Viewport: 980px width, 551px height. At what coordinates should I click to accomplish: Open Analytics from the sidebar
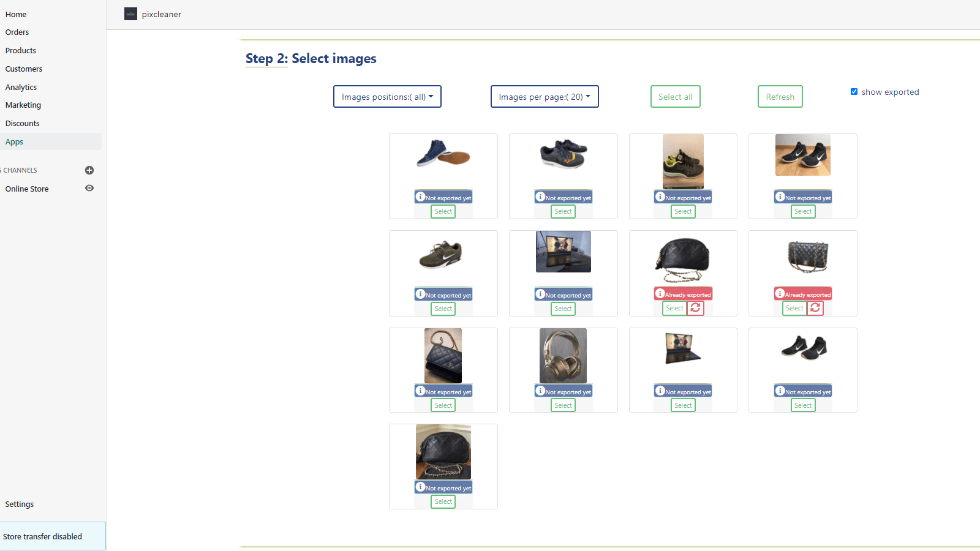(x=21, y=88)
